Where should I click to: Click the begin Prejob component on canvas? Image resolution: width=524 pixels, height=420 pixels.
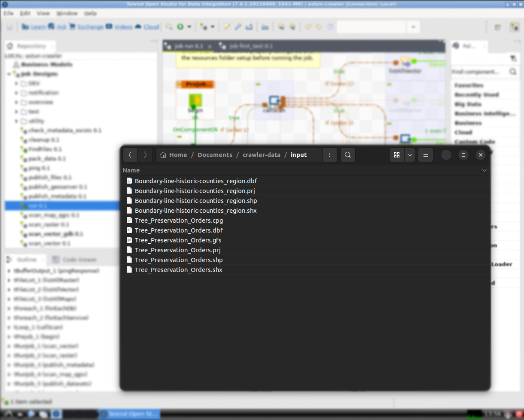coord(195,102)
